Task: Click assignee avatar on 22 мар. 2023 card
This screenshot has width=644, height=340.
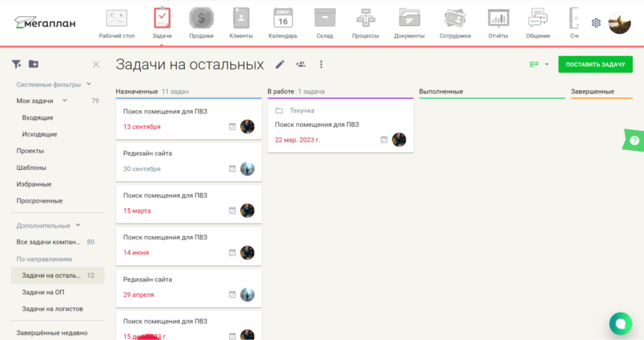Action: coord(399,140)
